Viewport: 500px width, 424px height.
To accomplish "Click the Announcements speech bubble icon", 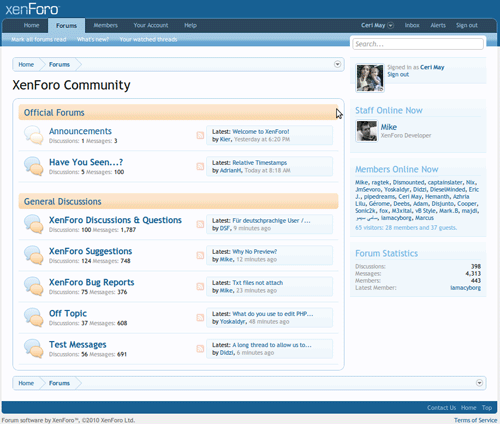I will coord(34,135).
